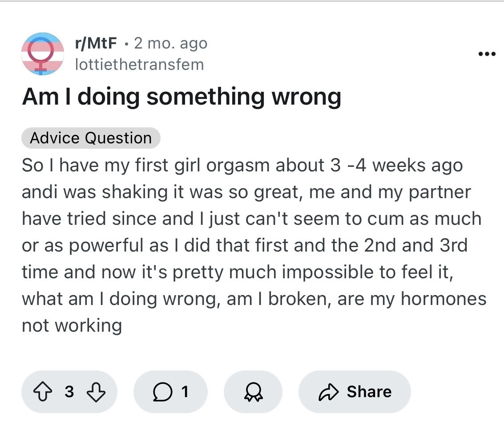Give an award using the ribbon icon

point(252,392)
